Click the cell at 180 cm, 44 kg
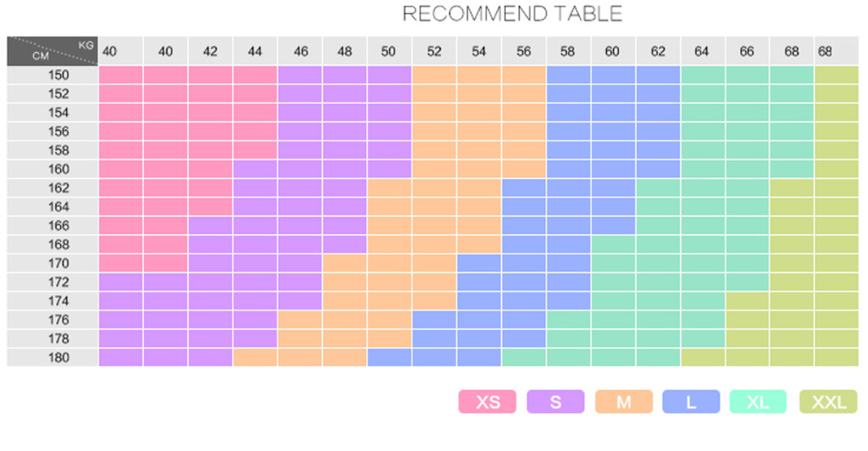 (254, 357)
